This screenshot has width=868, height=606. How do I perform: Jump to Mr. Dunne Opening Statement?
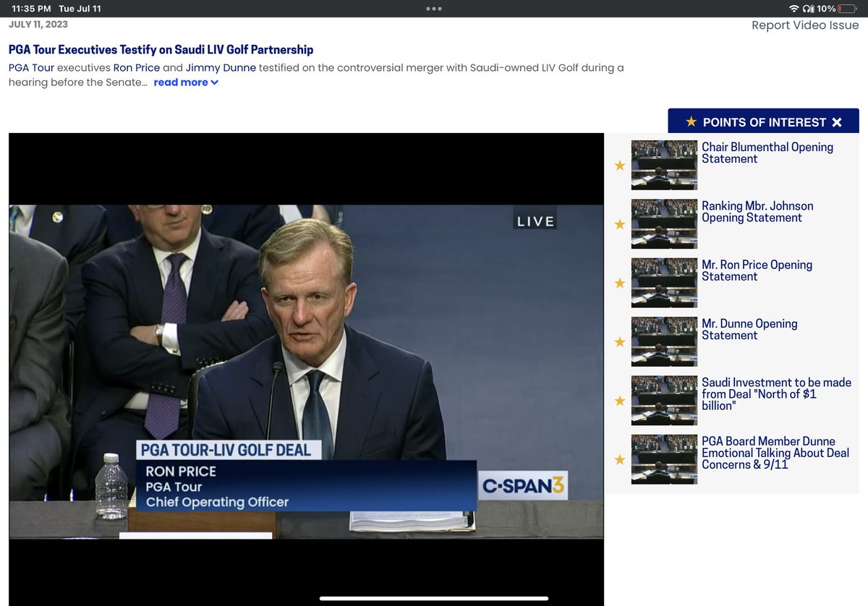click(749, 329)
